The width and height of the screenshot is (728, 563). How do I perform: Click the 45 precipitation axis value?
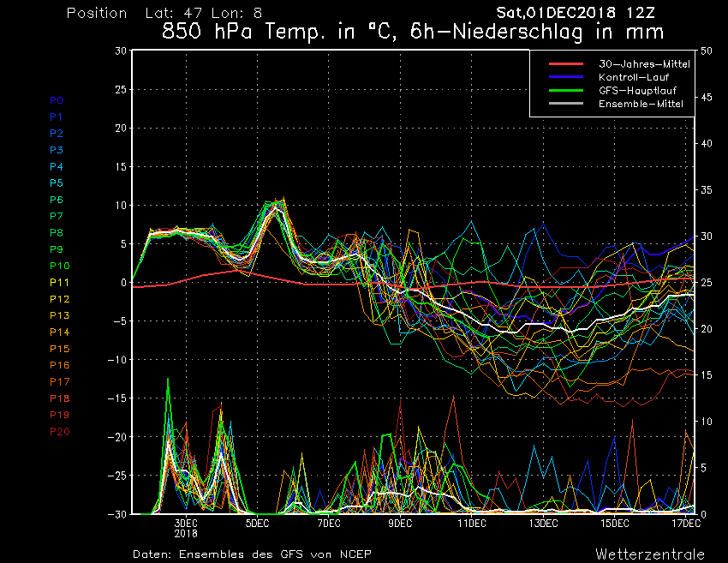(707, 97)
